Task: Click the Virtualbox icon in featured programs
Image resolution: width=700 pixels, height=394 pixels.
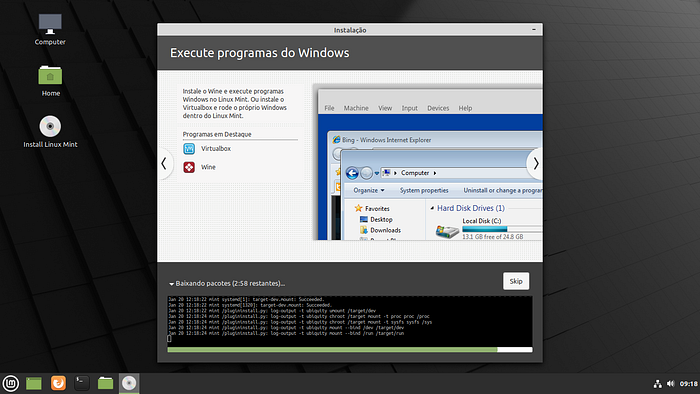Action: (189, 149)
